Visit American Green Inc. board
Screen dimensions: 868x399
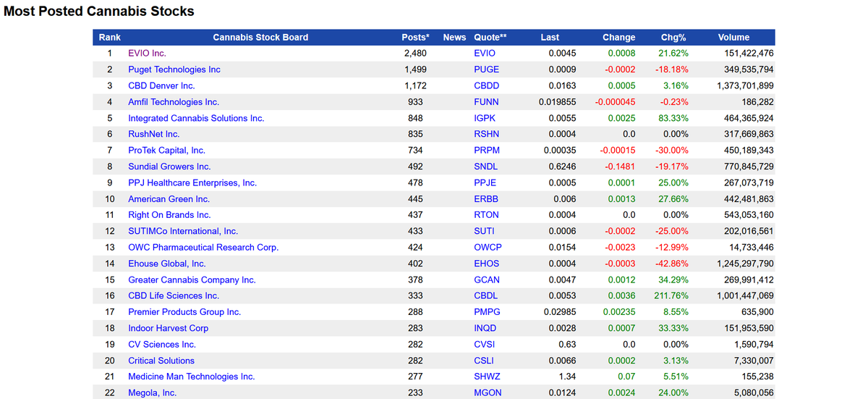169,199
